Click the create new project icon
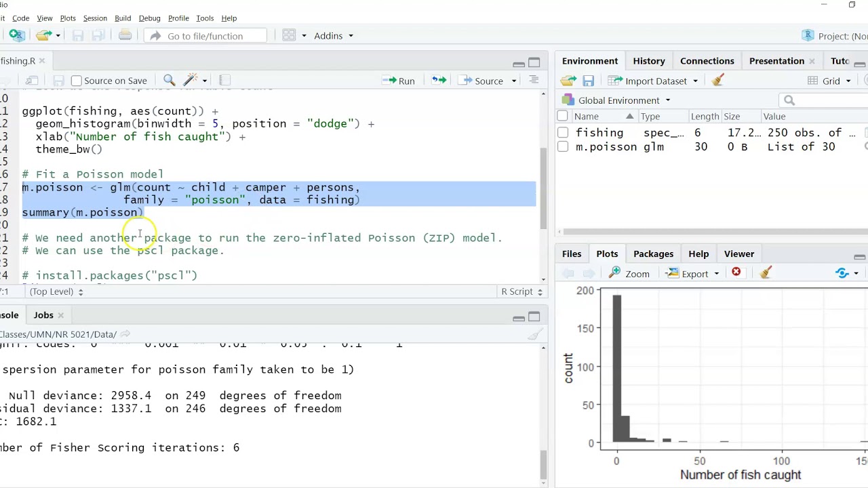 17,35
